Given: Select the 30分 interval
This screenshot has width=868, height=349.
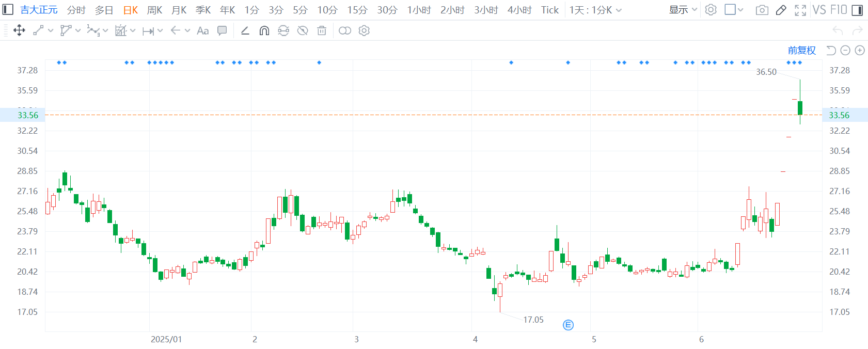Looking at the screenshot, I should point(387,10).
